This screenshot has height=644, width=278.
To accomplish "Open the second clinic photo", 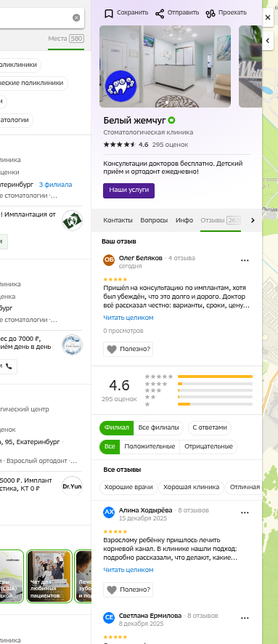I will coord(250,66).
